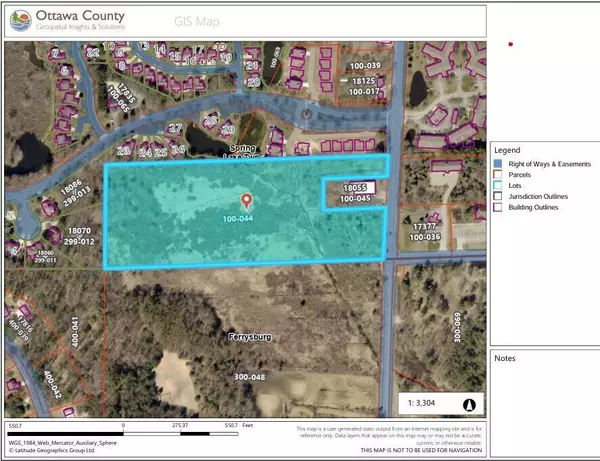Click the 'WGS_1984_Web_Mercator_Auxiliary_Sphere' text
600x461 pixels.
coord(63,443)
